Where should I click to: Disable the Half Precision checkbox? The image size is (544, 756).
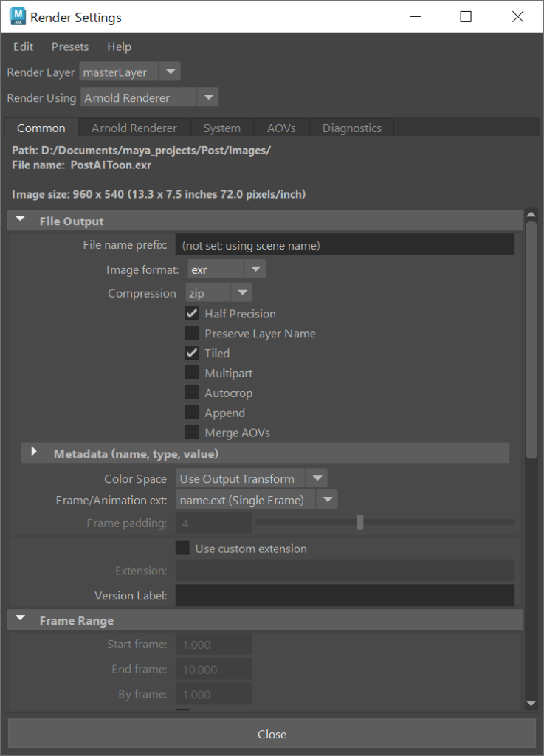(192, 313)
